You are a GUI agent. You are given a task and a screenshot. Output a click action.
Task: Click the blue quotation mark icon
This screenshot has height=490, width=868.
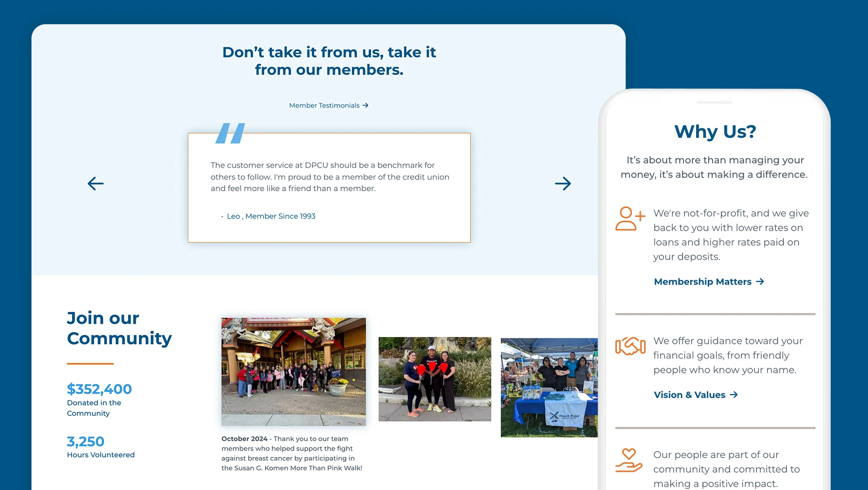point(230,133)
